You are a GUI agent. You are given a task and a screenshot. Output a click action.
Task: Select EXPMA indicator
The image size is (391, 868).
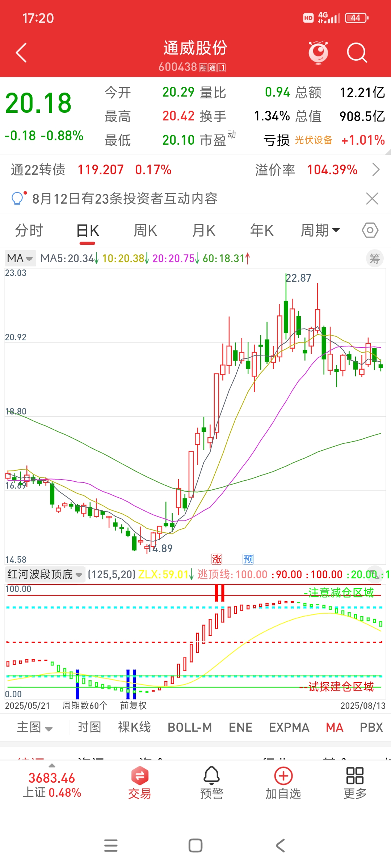[289, 727]
